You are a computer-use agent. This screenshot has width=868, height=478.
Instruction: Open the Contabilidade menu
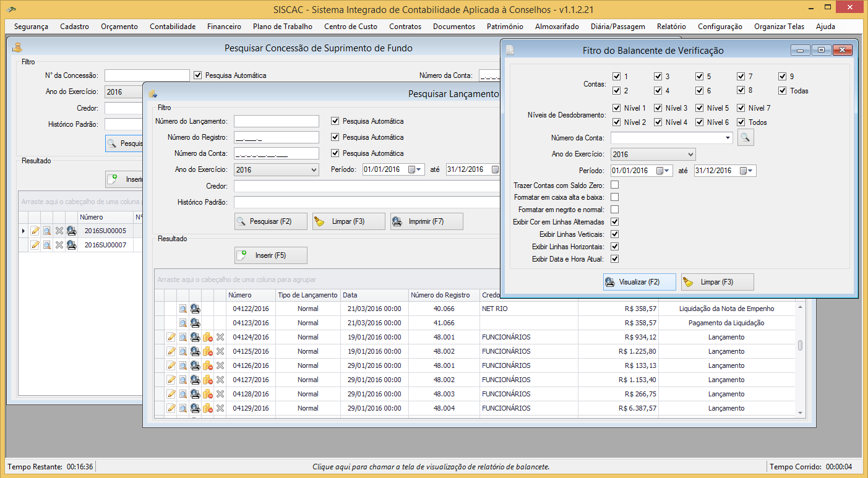point(173,27)
